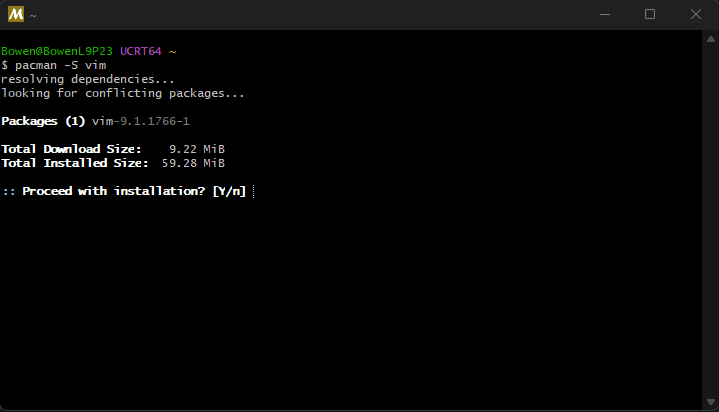Click the 59.28 MiB installed size value

(x=193, y=163)
